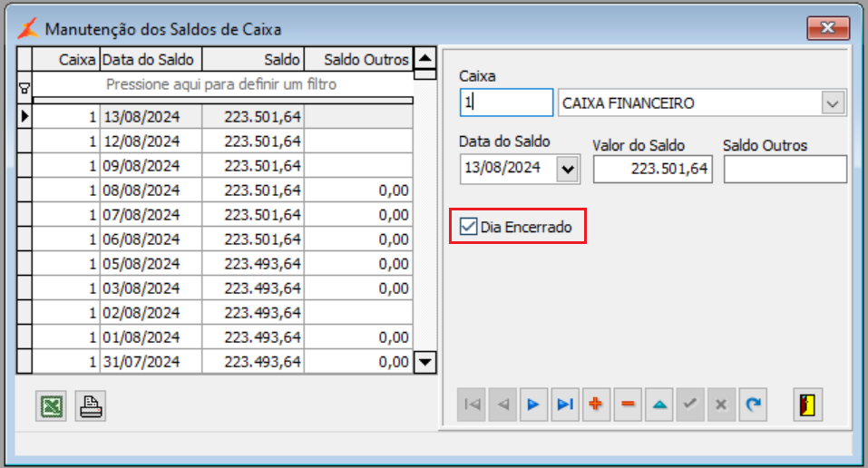Toggle Dia Encerrado checkbox
Viewport: 868px width, 468px height.
tap(468, 226)
